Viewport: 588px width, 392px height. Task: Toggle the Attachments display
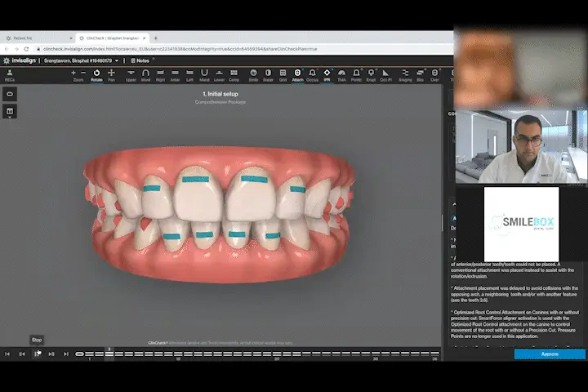click(x=297, y=75)
